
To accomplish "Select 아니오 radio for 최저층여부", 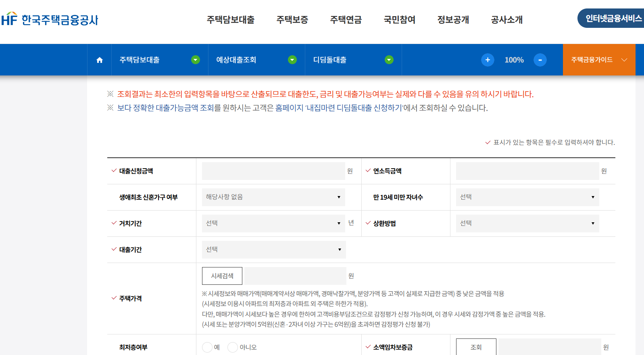I will (233, 347).
